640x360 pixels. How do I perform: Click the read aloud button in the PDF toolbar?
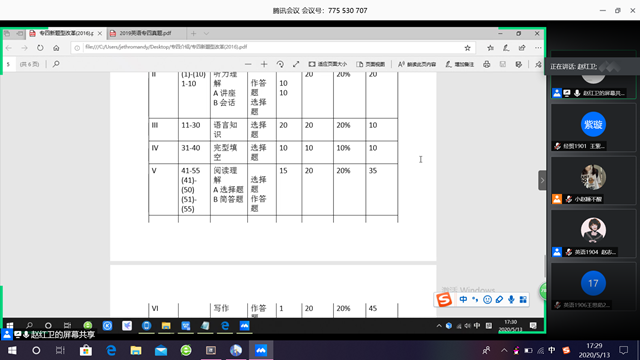[x=417, y=64]
